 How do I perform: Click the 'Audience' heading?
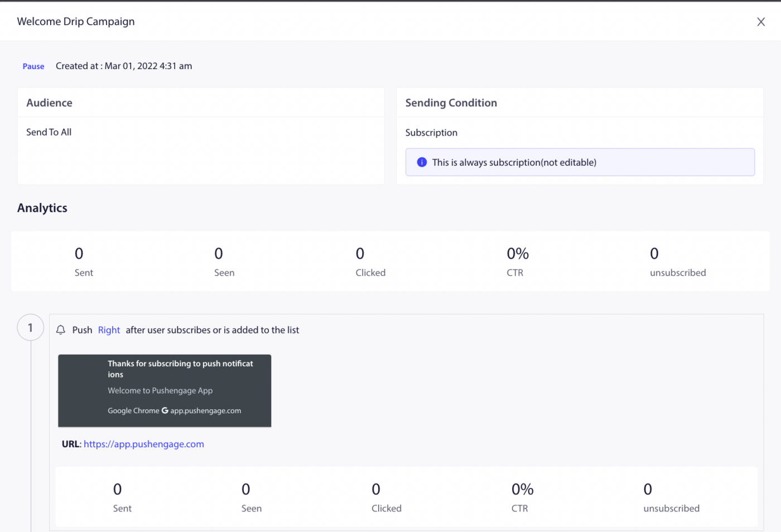[49, 103]
